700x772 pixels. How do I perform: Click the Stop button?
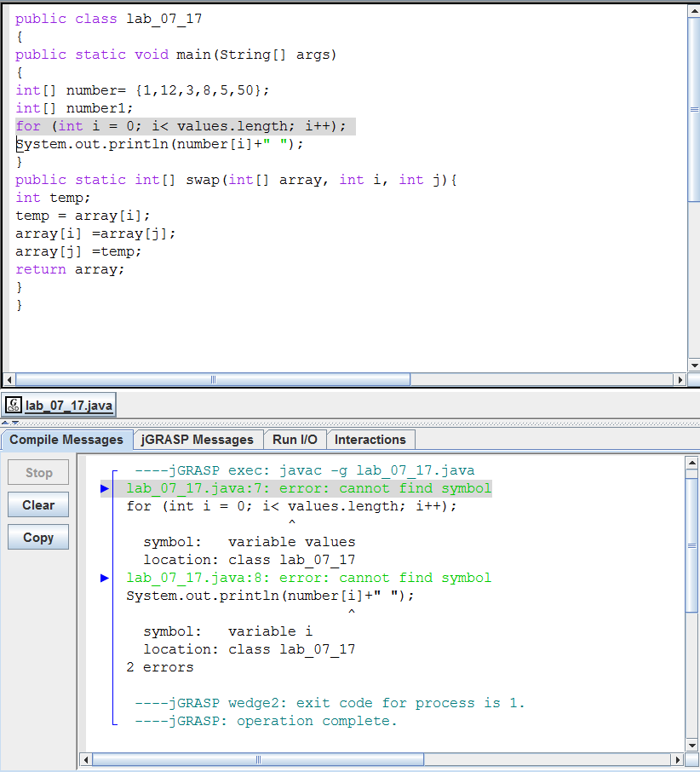37,472
